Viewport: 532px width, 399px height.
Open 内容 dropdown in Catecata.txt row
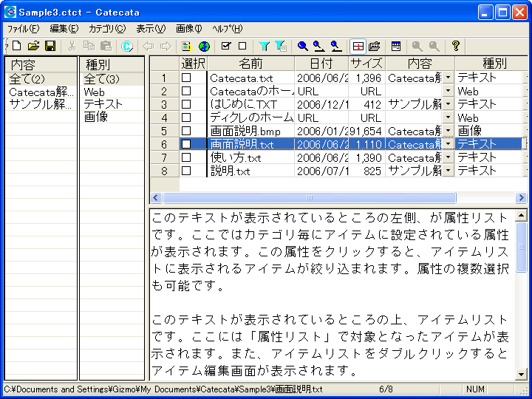click(x=449, y=78)
